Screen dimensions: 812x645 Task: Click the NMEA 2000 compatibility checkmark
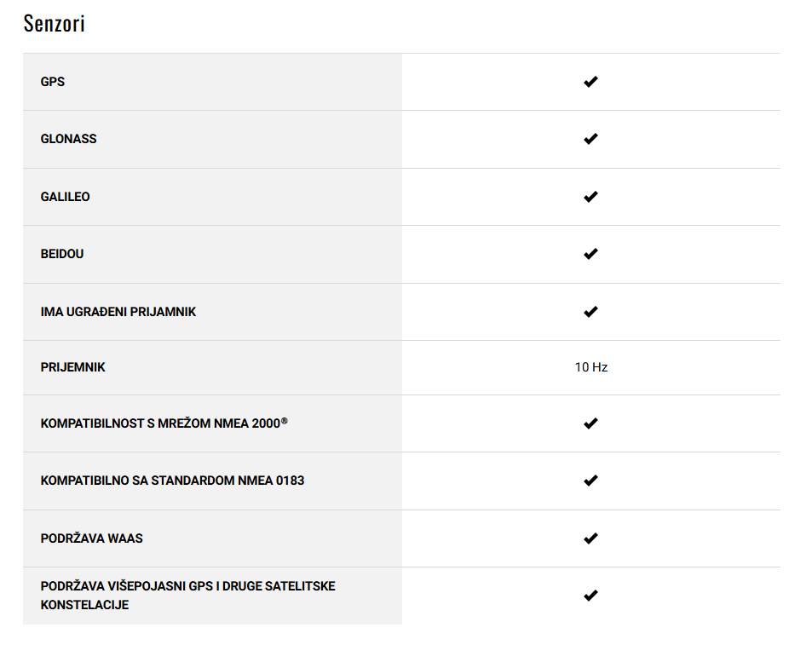590,423
